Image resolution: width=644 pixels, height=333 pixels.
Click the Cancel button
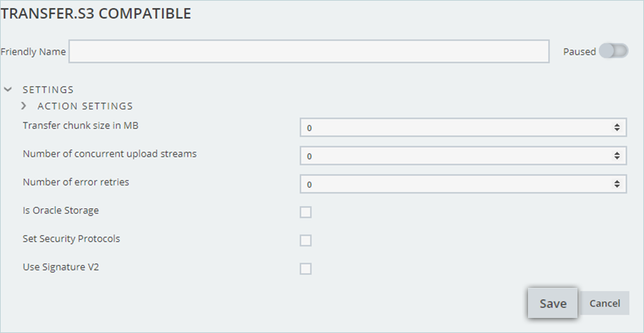605,303
